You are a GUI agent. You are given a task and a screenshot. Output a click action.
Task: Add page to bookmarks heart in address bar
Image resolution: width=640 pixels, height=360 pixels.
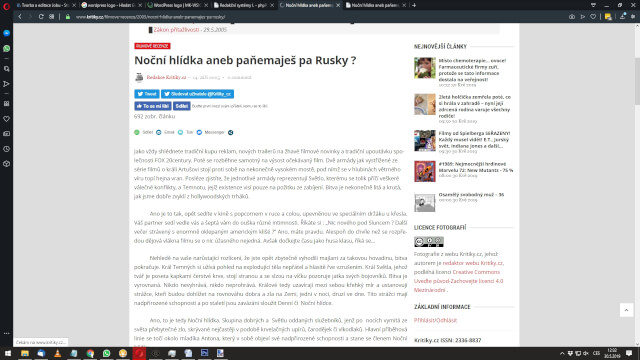coord(593,17)
